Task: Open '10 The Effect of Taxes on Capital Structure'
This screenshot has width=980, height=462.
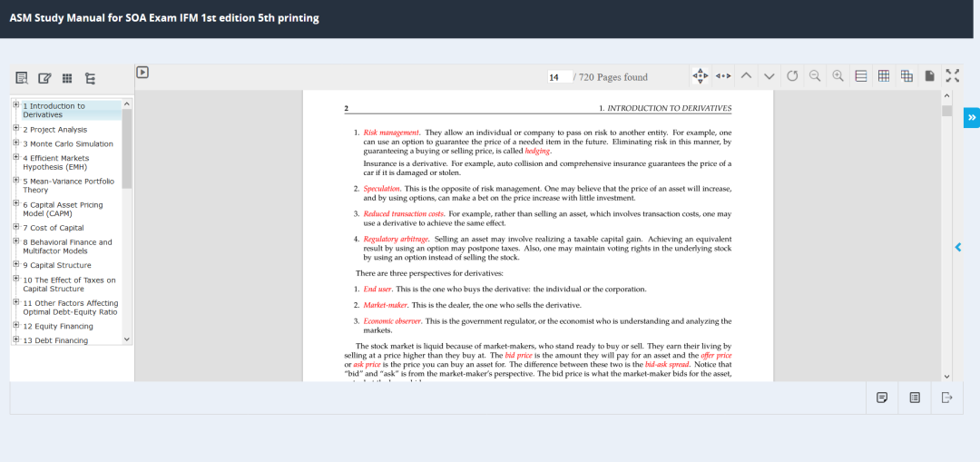Action: 69,284
